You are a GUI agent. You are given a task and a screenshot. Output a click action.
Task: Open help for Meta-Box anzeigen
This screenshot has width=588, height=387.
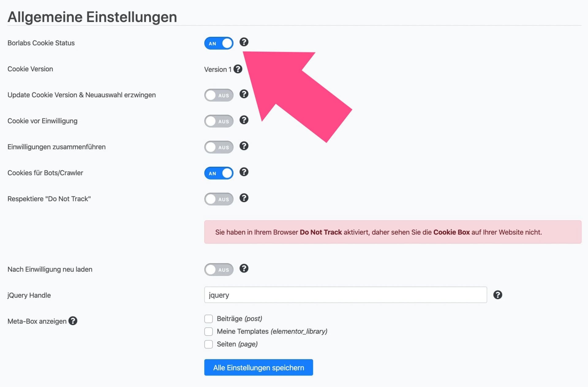tap(73, 321)
